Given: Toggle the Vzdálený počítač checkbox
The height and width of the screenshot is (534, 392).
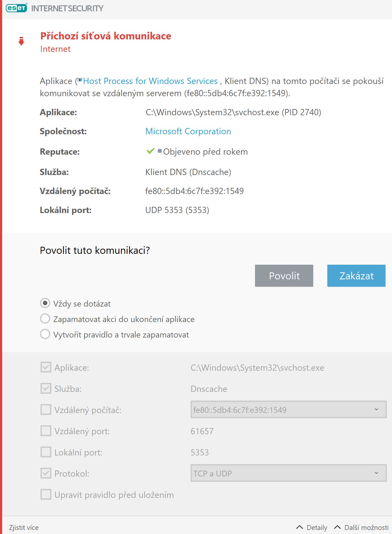Looking at the screenshot, I should pos(46,410).
